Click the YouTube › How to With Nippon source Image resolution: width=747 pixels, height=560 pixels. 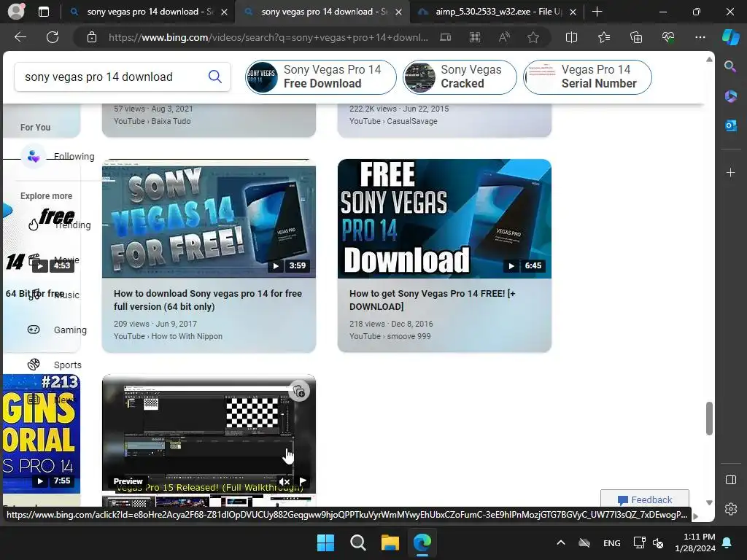(x=168, y=336)
